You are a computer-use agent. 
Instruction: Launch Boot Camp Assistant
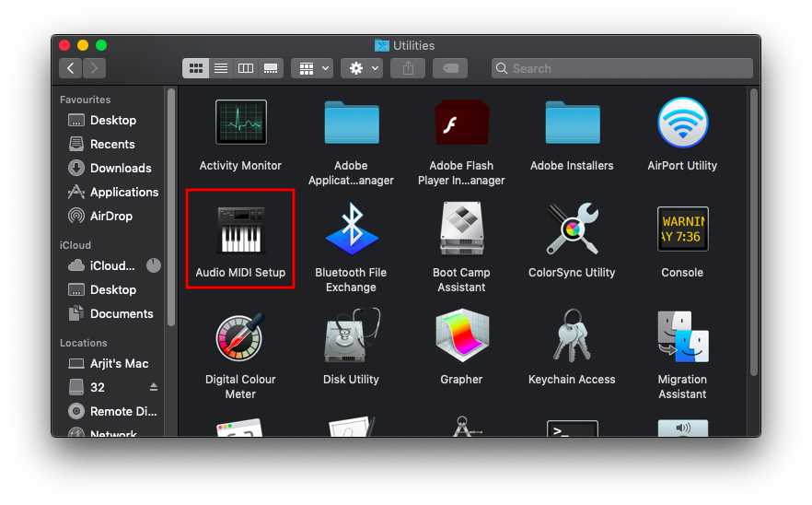(461, 229)
